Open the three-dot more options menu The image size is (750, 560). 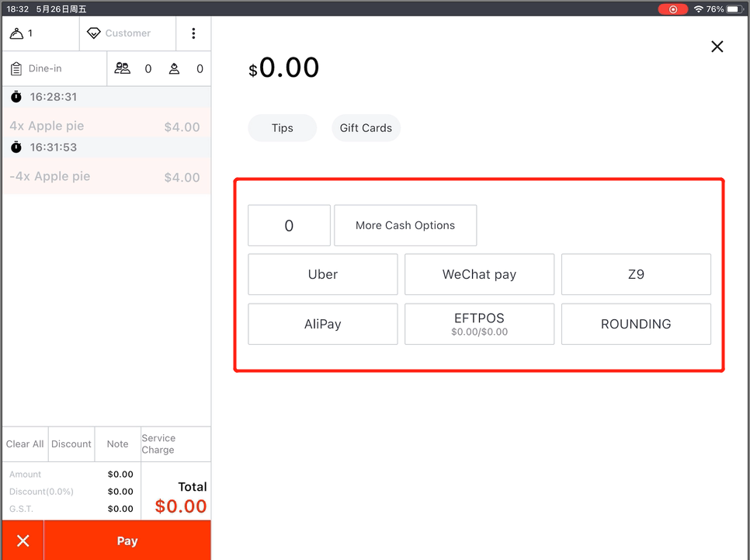coord(193,33)
